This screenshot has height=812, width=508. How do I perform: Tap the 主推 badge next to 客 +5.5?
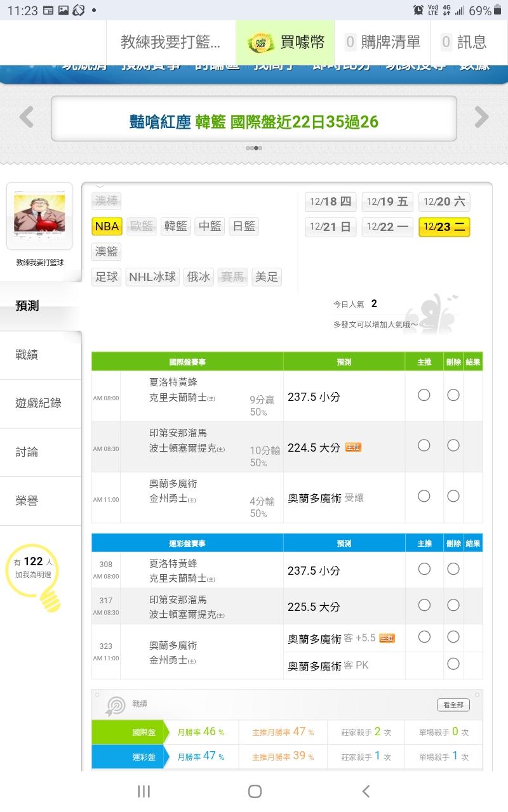387,638
